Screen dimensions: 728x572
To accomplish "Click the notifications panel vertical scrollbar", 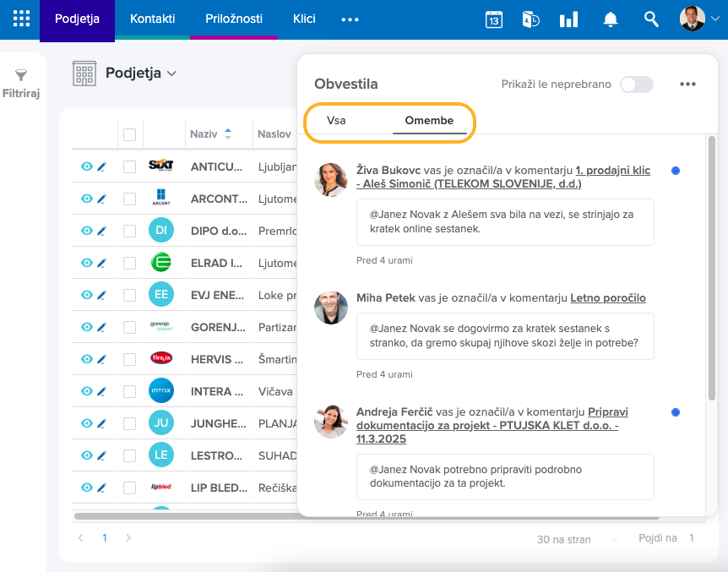I will point(712,270).
